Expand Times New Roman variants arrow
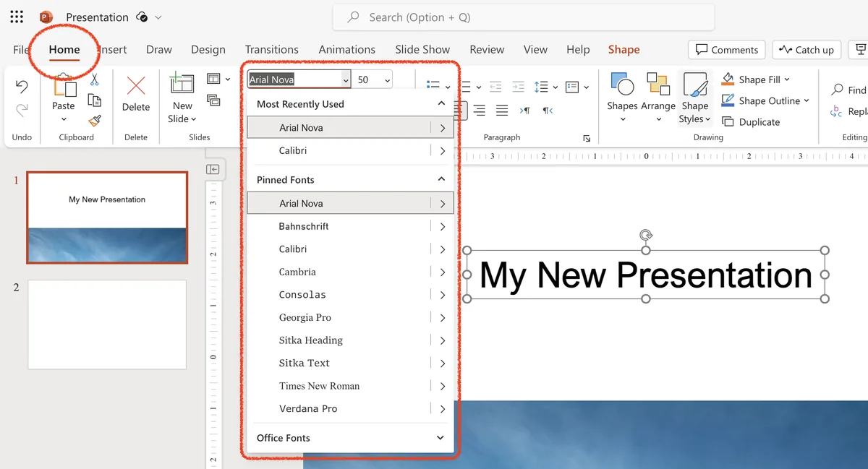The image size is (868, 469). 442,386
